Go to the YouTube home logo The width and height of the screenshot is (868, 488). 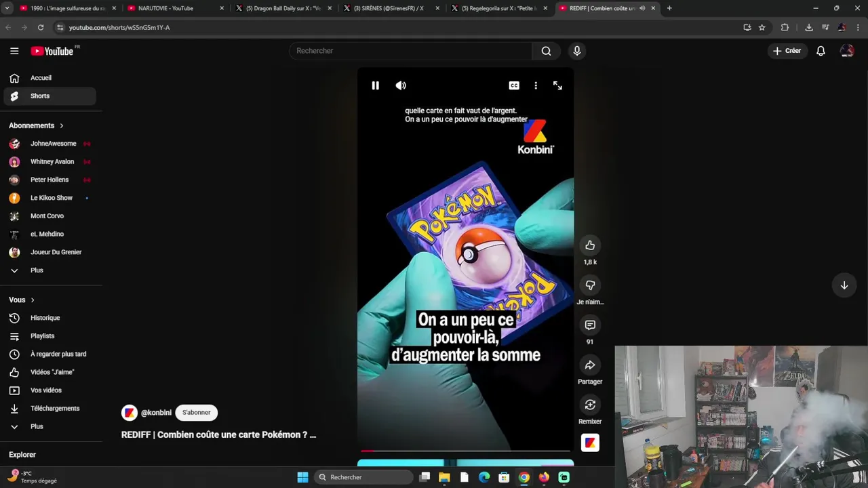[x=52, y=51]
